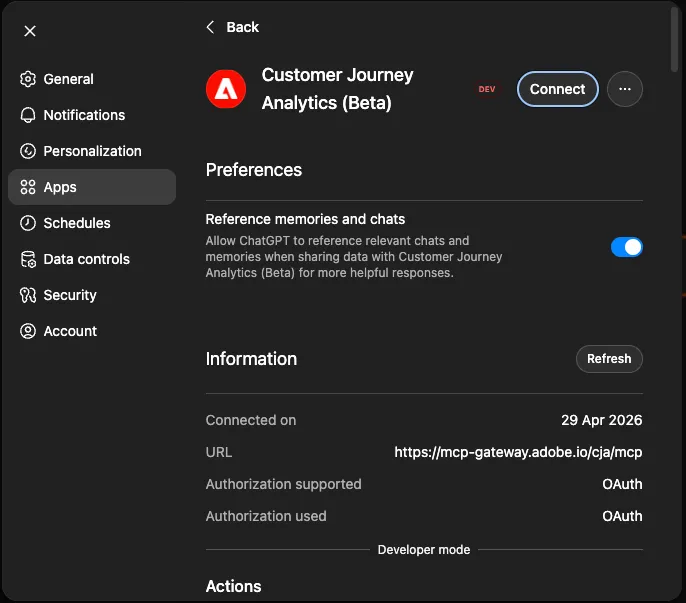Screen dimensions: 686x603
Task: Open General settings section
Action: (x=92, y=79)
